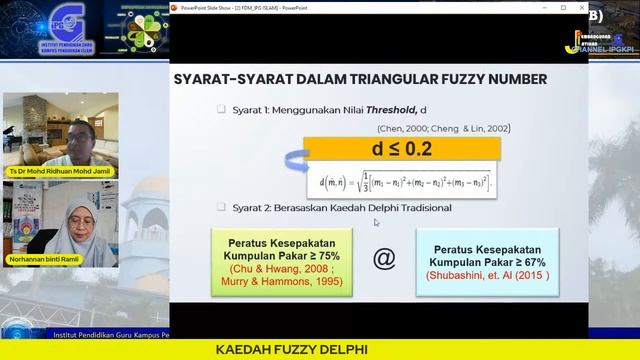Close the PowerPoint Slide Show window
The width and height of the screenshot is (640, 360).
coord(582,8)
